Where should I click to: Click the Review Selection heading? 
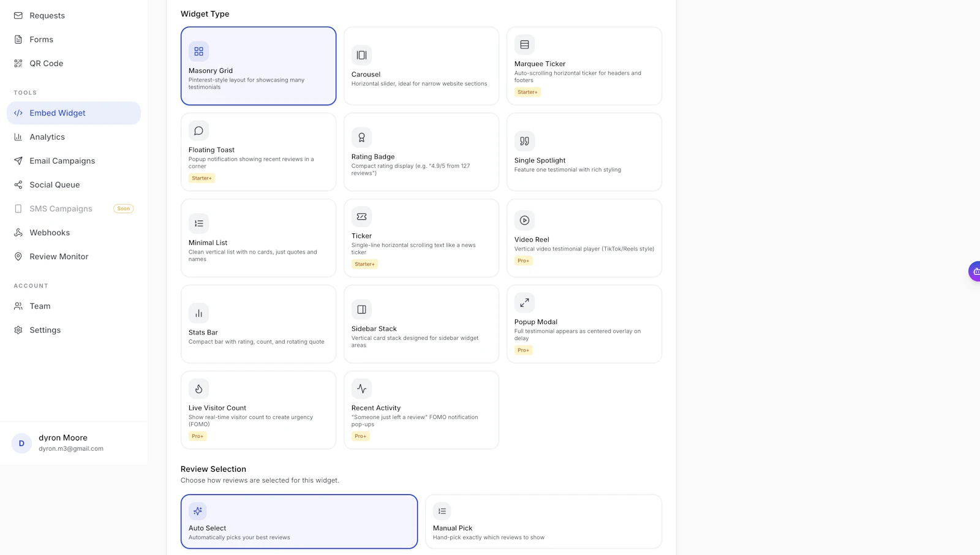click(213, 469)
